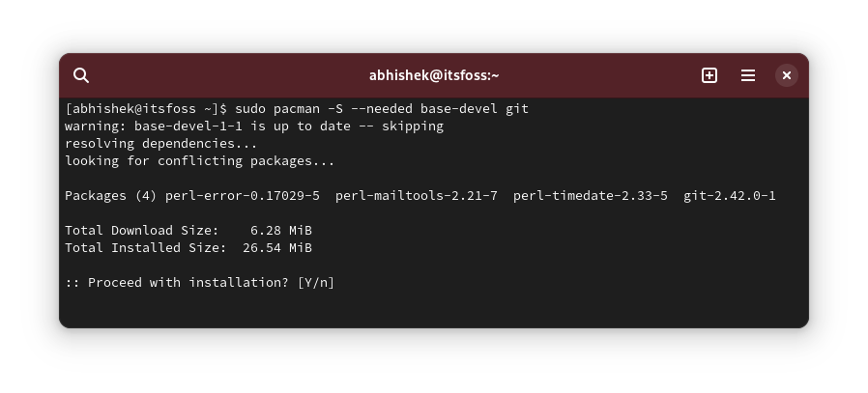Select perl-timedate-2.33-5 package name
The image size is (868, 393).
(591, 196)
